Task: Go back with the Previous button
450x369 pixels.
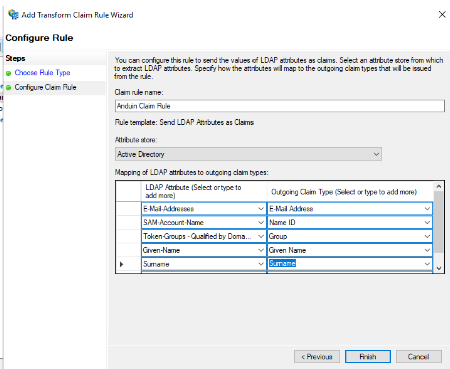Action: click(317, 357)
